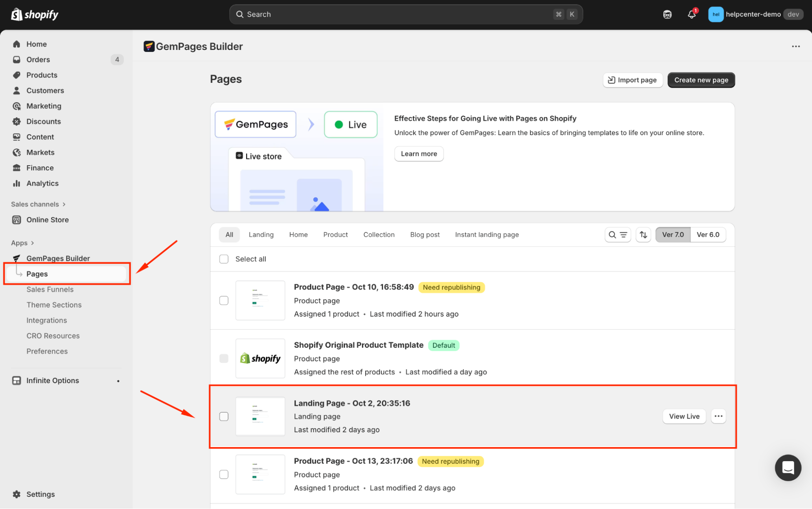This screenshot has height=509, width=812.
Task: Open more actions for Landing Page row
Action: (718, 416)
